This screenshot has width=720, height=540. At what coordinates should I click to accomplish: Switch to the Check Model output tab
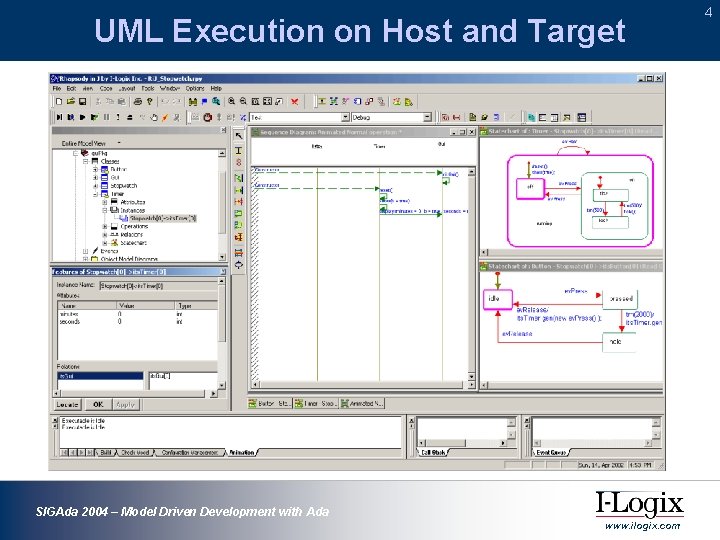pyautogui.click(x=135, y=453)
